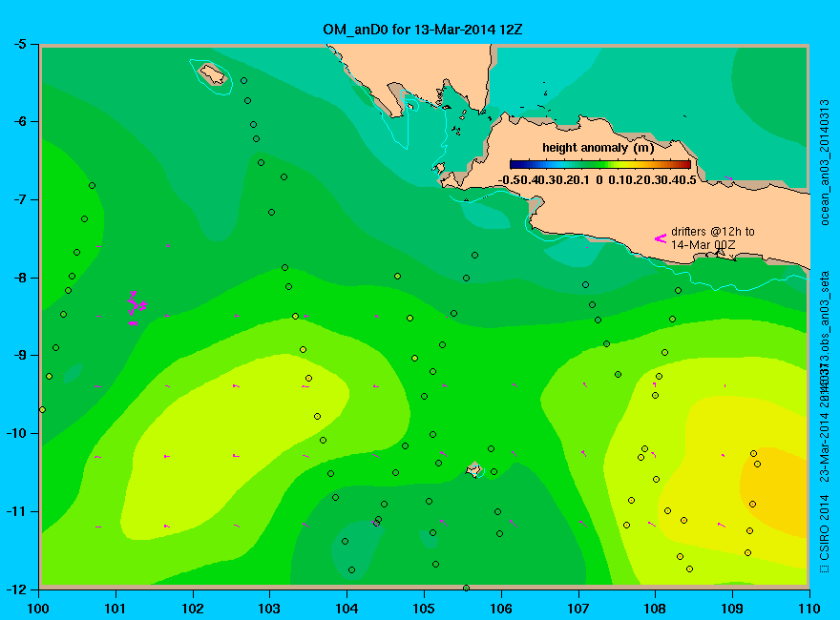The width and height of the screenshot is (840, 620).
Task: Click the small island near 105.6E, 10.5S
Action: [473, 470]
